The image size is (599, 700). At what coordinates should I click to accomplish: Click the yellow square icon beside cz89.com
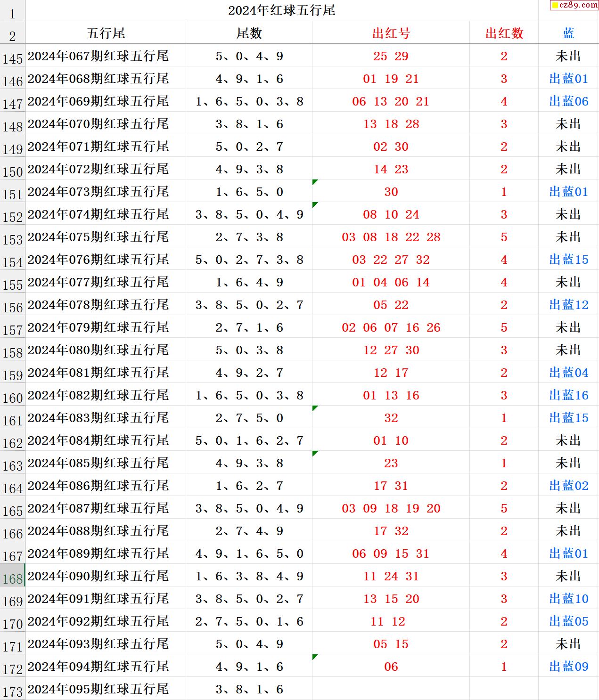(x=555, y=5)
